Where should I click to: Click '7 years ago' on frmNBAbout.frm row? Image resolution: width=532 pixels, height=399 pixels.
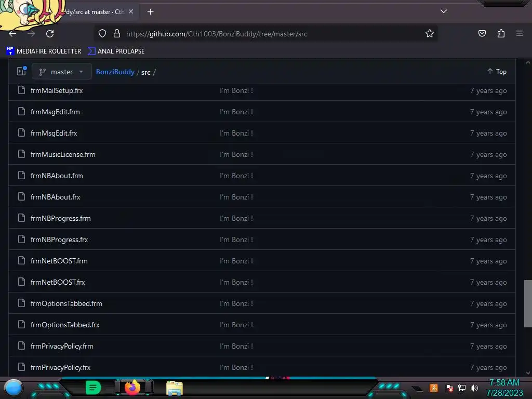(488, 176)
